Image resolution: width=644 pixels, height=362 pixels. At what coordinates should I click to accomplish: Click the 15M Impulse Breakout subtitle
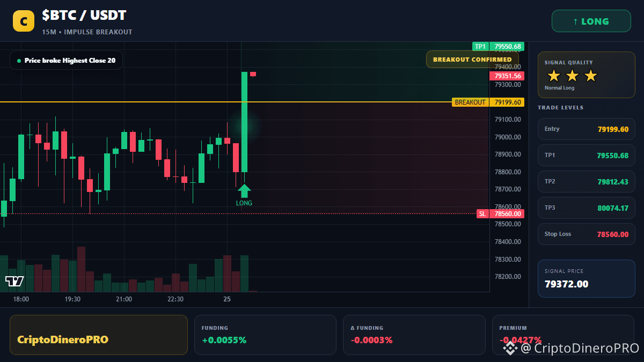point(87,32)
